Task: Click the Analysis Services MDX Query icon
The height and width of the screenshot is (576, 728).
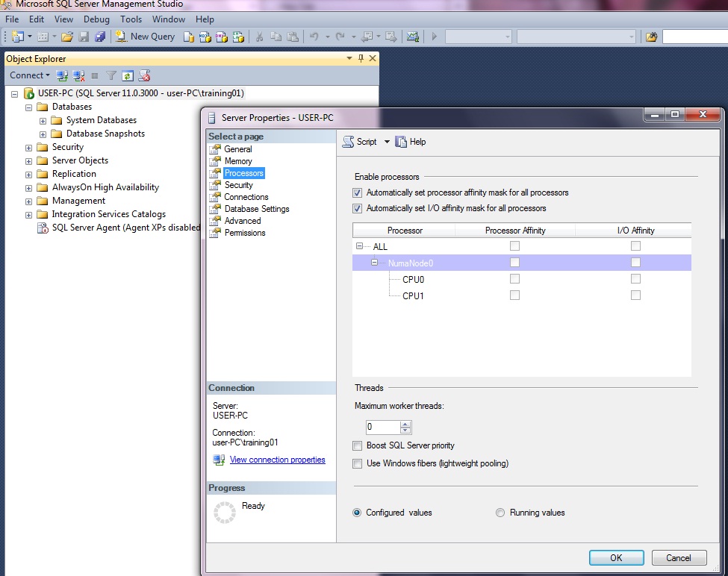Action: coord(205,37)
